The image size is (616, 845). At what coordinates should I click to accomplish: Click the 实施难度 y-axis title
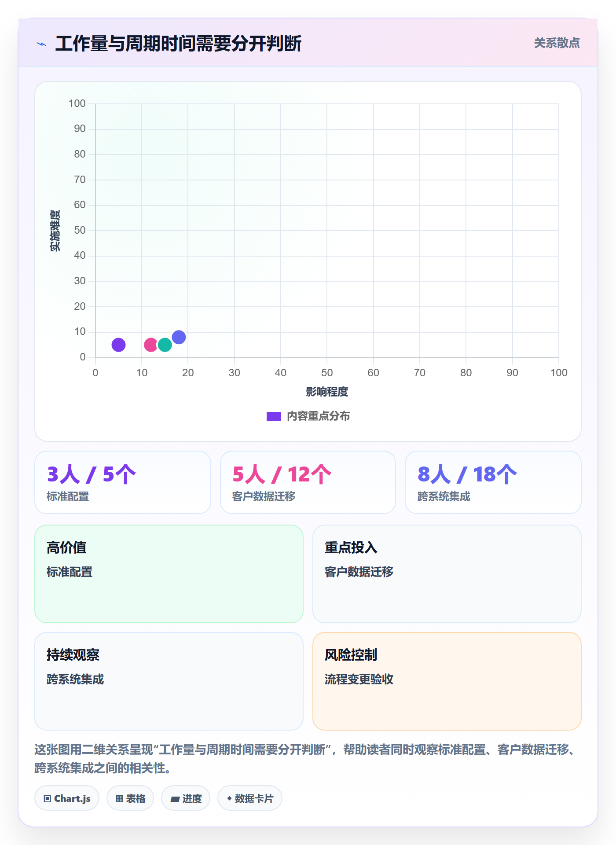(x=55, y=231)
